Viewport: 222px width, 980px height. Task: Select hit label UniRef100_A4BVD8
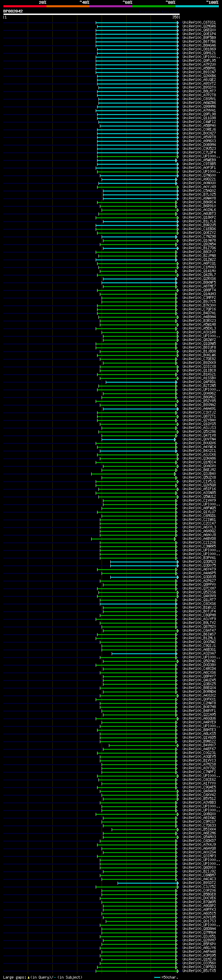pyautogui.click(x=199, y=539)
